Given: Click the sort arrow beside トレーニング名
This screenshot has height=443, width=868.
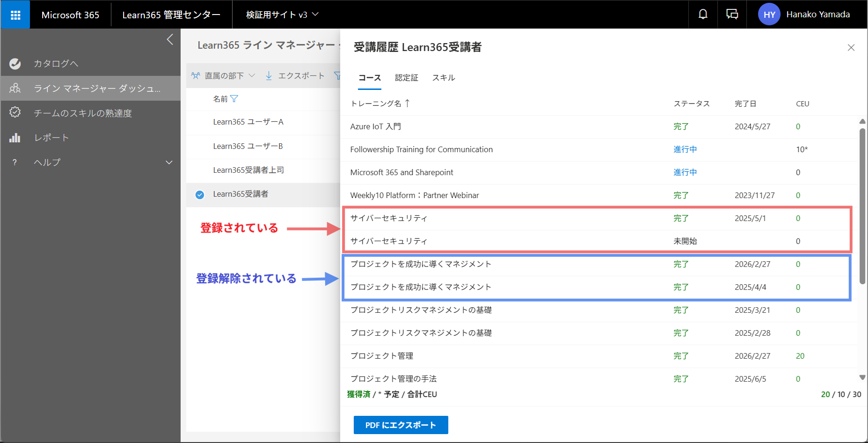Looking at the screenshot, I should point(407,103).
